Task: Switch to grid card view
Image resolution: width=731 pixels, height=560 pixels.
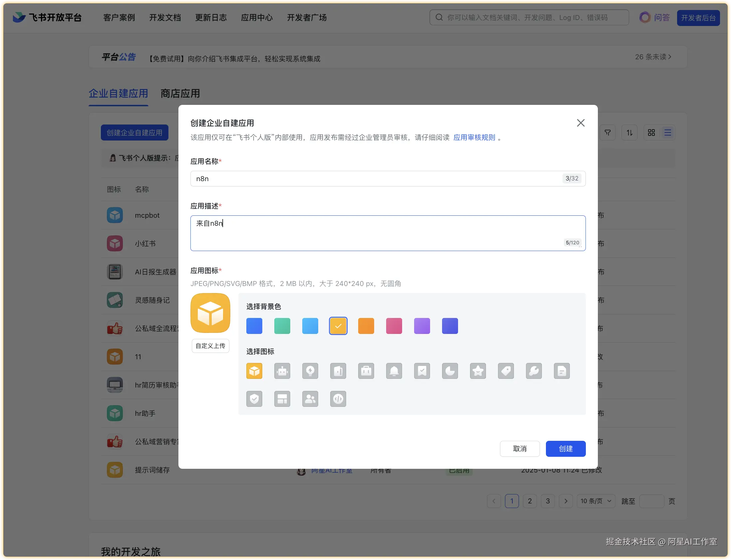Action: (651, 133)
